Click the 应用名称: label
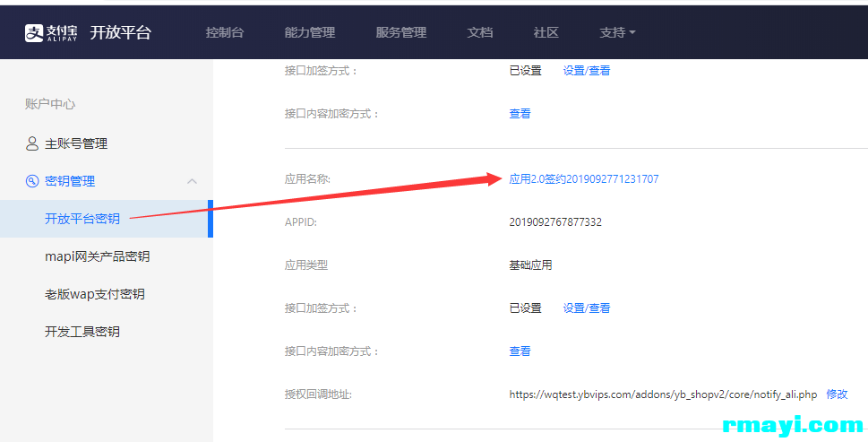868x442 pixels. tap(307, 179)
